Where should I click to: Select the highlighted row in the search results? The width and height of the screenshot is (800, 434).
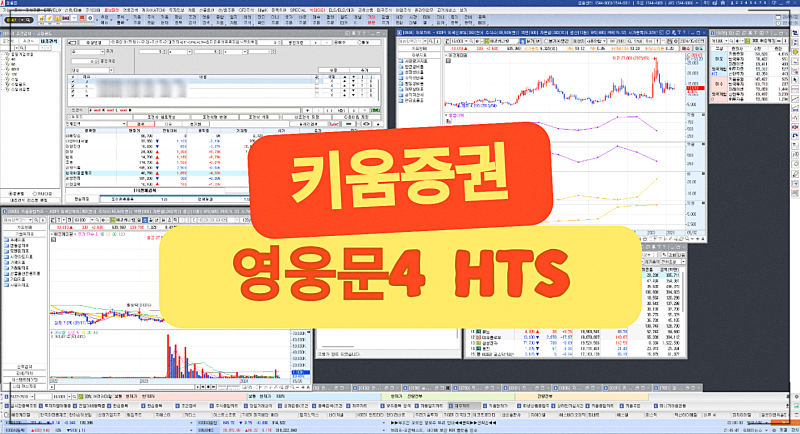[156, 173]
